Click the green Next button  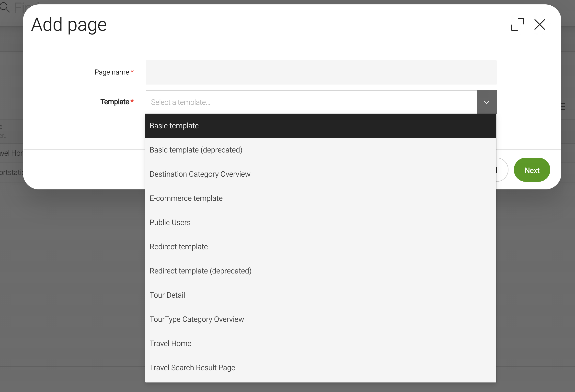tap(532, 170)
